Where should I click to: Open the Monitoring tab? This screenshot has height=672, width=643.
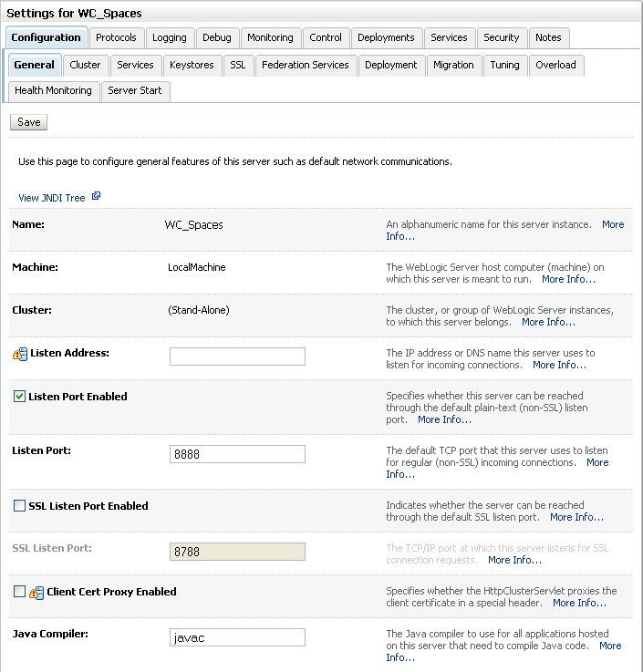tap(270, 37)
